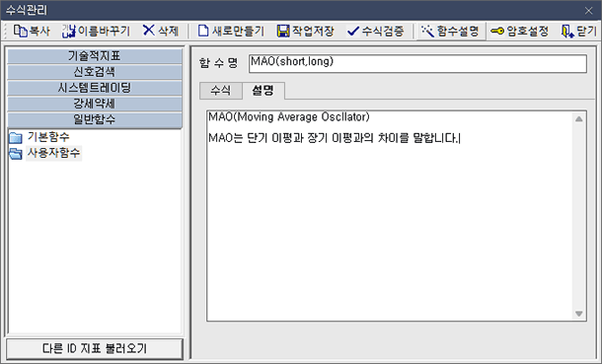Click the 이름바꾸기 (rename) toolbar icon
Viewport: 602px width, 364px height.
coord(69,31)
